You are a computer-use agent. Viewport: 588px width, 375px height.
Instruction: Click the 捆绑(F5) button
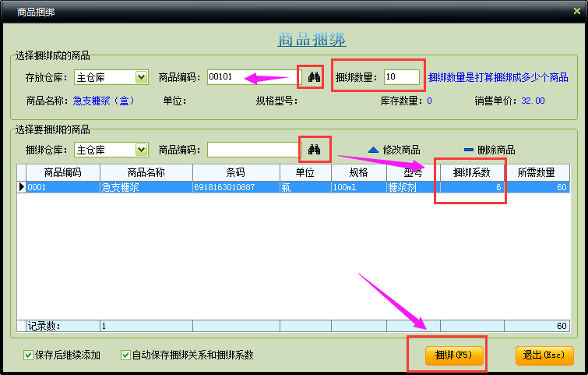(454, 355)
